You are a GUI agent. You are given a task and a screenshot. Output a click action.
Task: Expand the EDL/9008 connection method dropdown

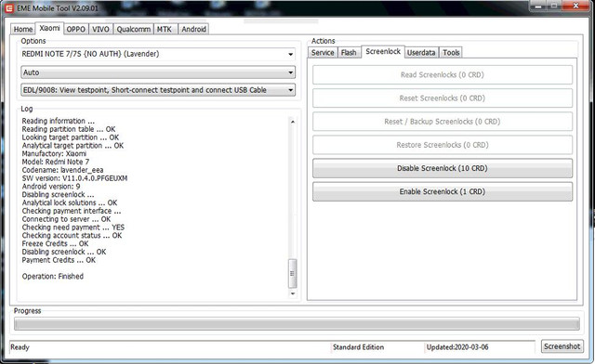pyautogui.click(x=158, y=90)
